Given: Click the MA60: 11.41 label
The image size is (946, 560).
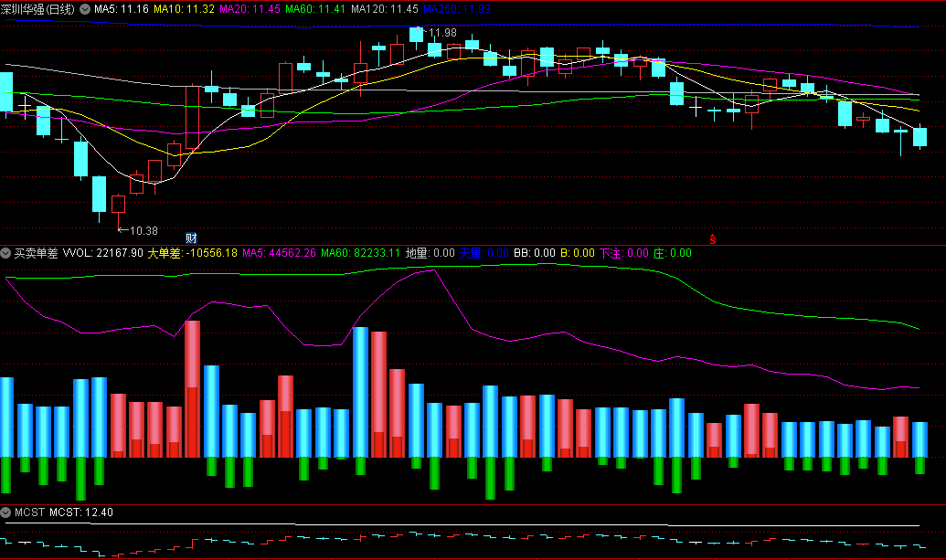Looking at the screenshot, I should [315, 9].
